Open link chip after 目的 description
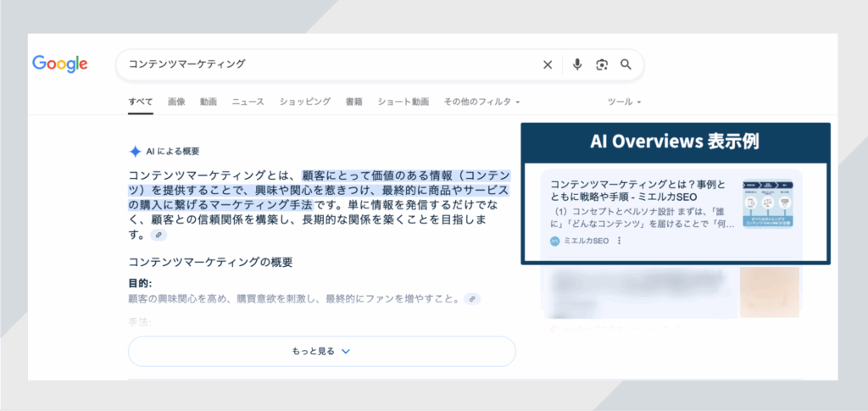 click(472, 298)
